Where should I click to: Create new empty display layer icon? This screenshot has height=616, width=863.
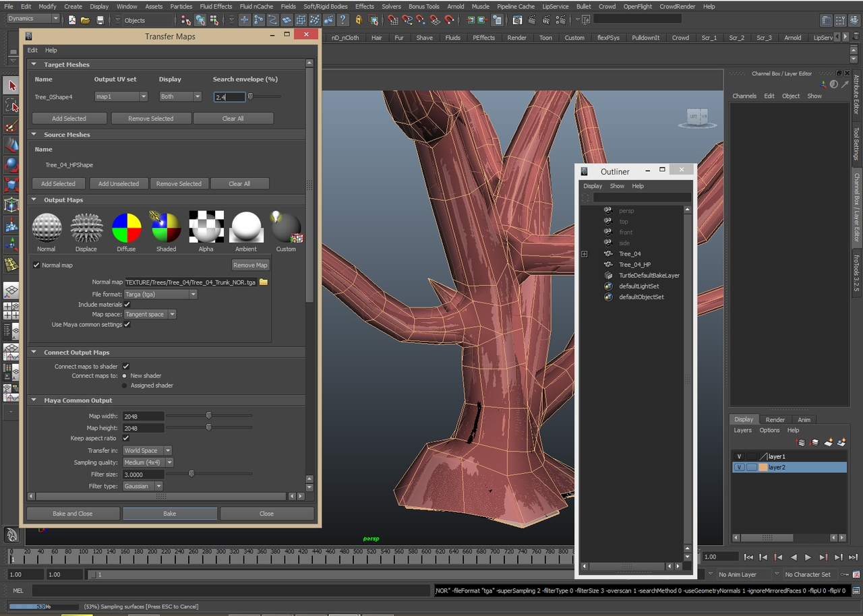point(829,442)
